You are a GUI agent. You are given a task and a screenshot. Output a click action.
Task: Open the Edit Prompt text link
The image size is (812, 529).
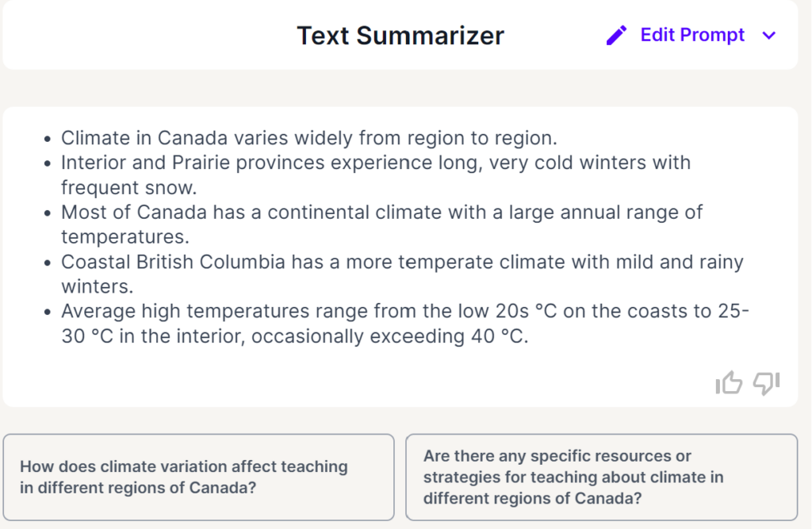[692, 35]
